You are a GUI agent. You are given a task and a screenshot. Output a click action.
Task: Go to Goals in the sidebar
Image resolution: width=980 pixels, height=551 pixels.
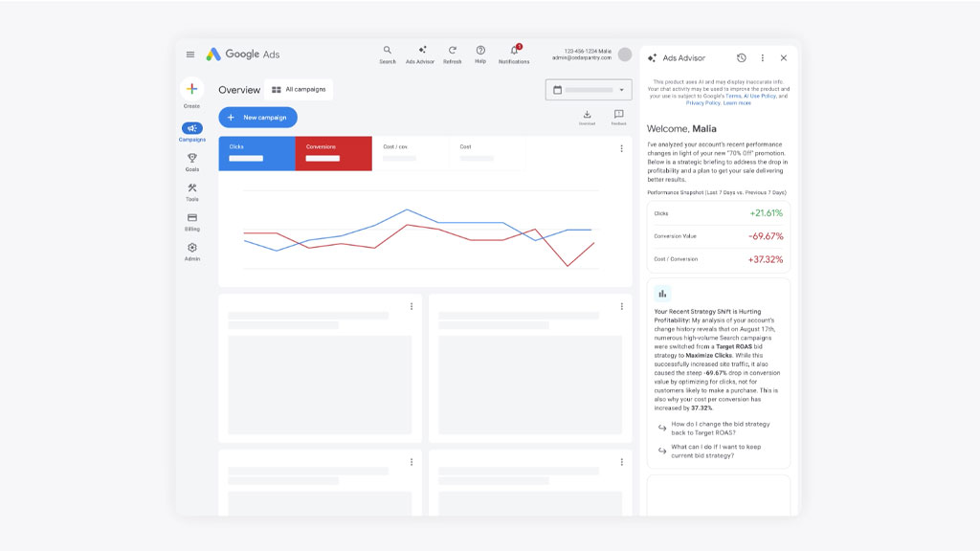click(x=192, y=162)
